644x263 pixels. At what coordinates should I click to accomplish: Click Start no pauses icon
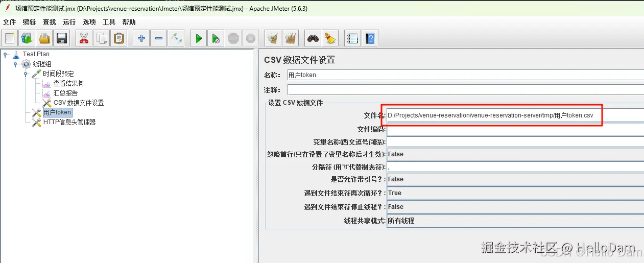pyautogui.click(x=216, y=38)
